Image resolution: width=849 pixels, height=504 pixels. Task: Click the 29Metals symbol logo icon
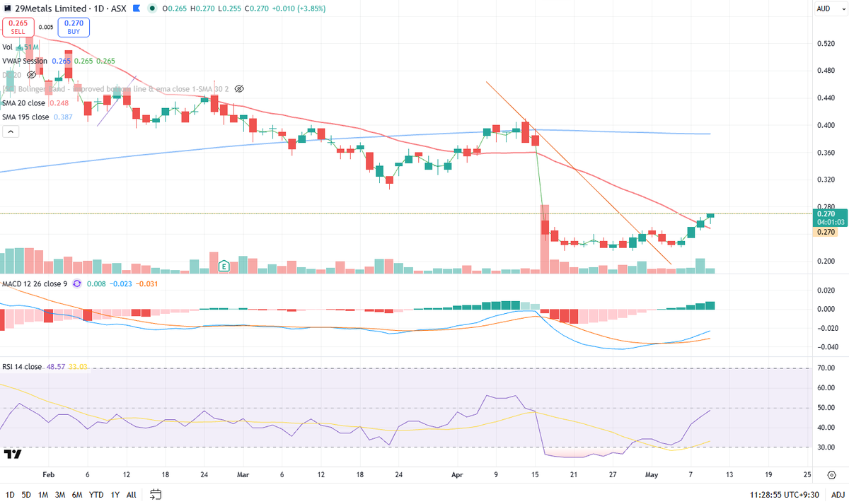point(8,8)
